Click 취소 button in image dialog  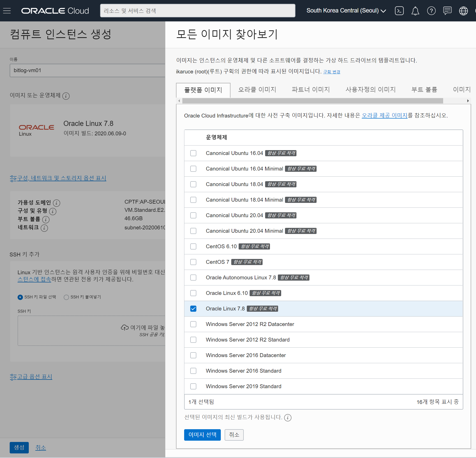tap(234, 435)
